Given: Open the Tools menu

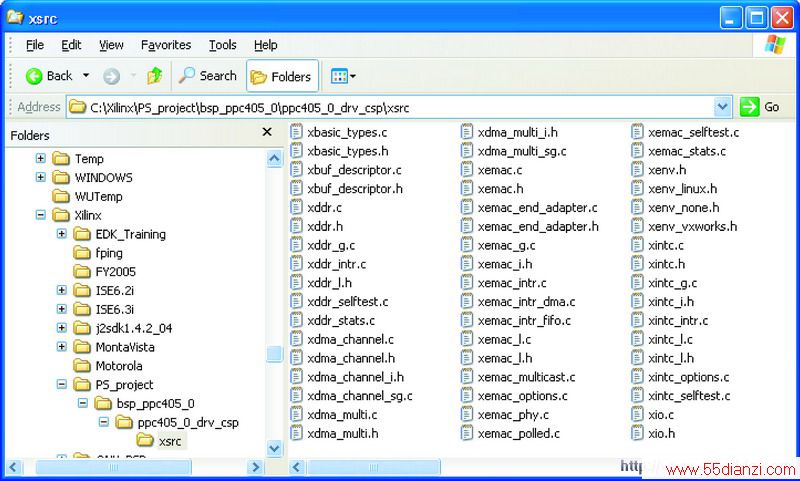Looking at the screenshot, I should tap(222, 45).
